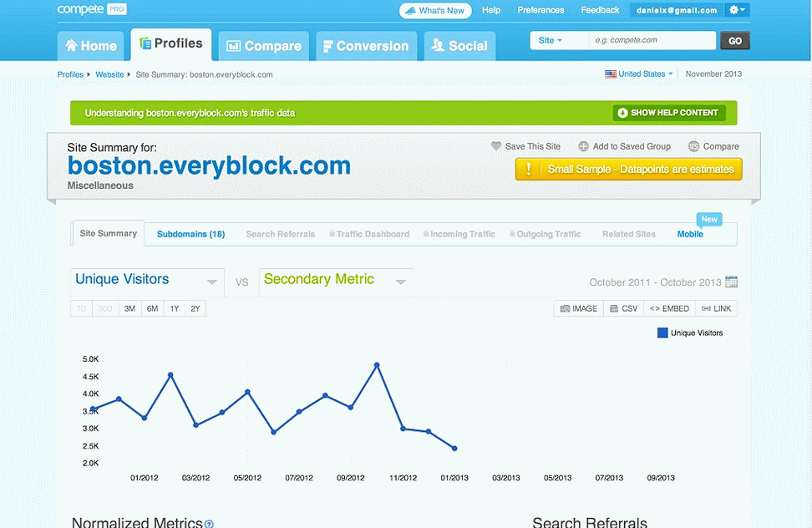Switch to the Compare tab
The image size is (812, 528).
click(264, 46)
